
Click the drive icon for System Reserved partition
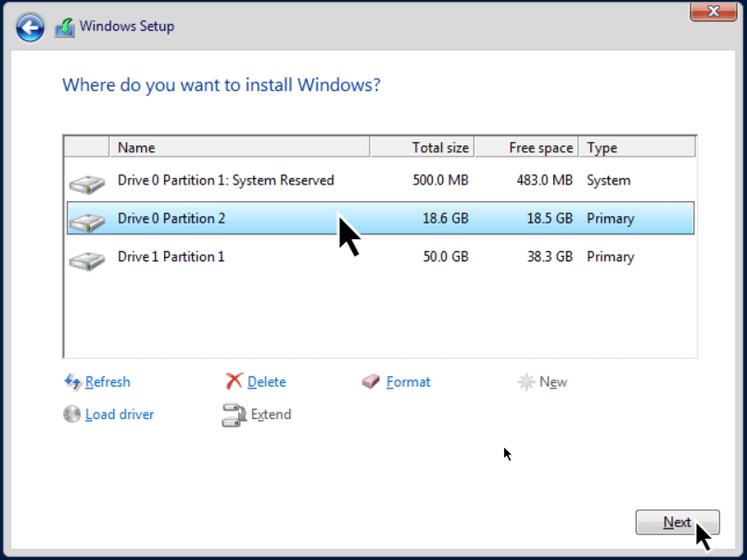point(87,184)
